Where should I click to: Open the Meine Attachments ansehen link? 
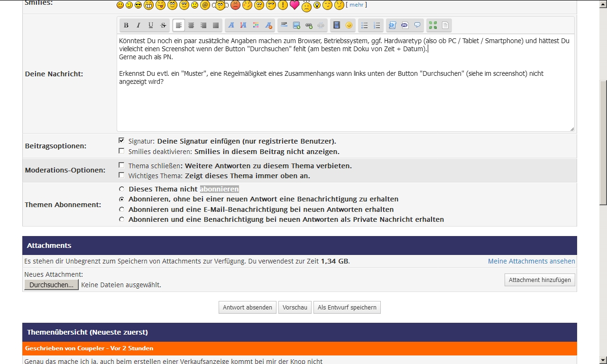click(531, 261)
